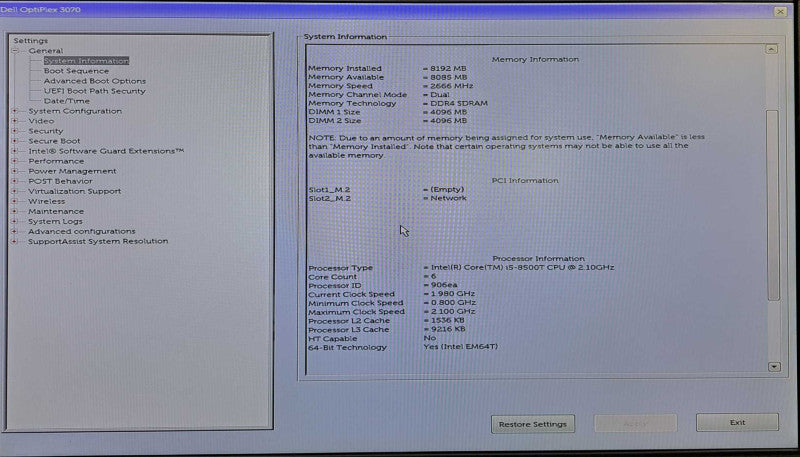The image size is (800, 457).
Task: Select the Maintenance tree label
Action: [56, 211]
